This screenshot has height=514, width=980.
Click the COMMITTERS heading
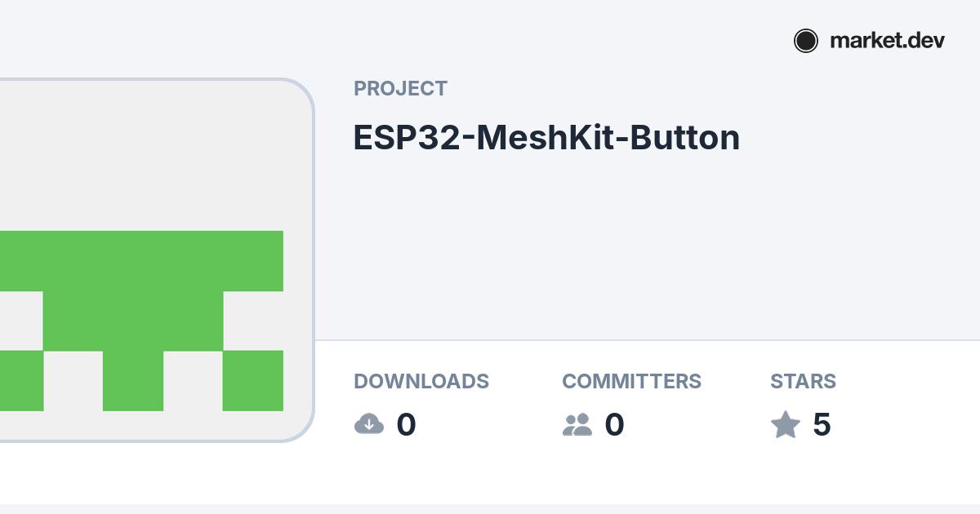coord(631,381)
